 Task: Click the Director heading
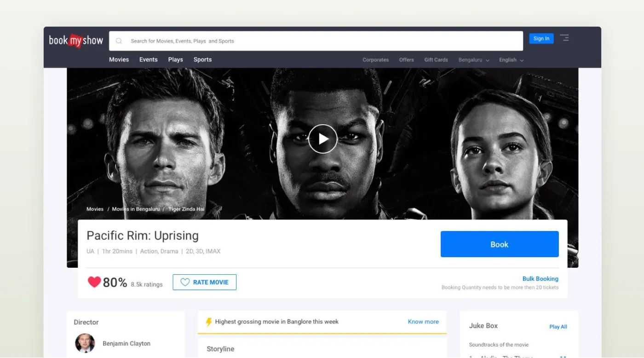pos(86,322)
